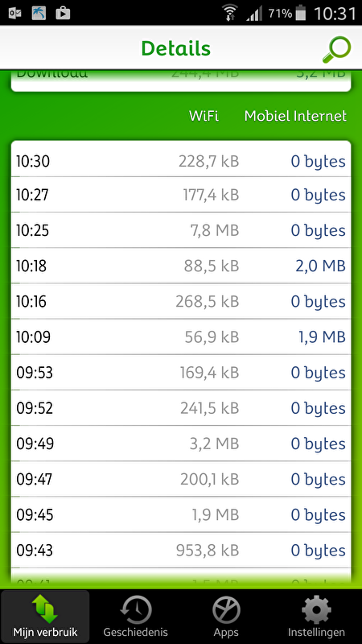Tap the clock history icon
362x644 pixels.
pos(136,609)
